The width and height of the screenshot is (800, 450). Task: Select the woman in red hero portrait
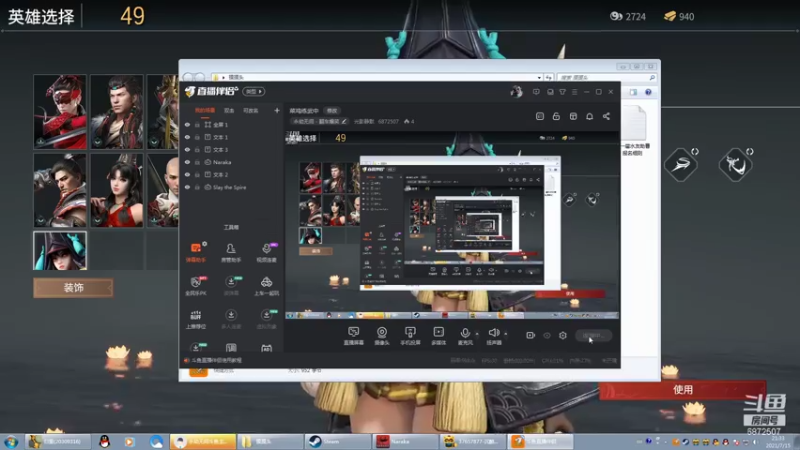[x=117, y=190]
